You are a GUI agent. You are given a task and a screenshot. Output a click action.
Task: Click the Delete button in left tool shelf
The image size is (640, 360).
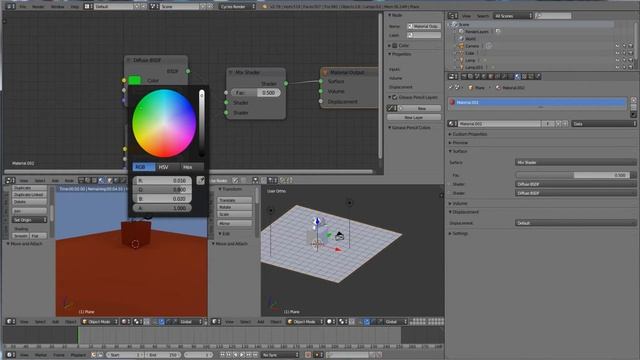[x=29, y=202]
